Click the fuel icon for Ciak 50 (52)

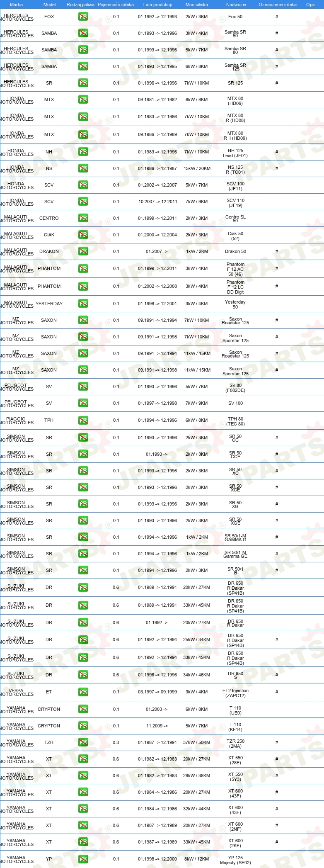[x=83, y=235]
